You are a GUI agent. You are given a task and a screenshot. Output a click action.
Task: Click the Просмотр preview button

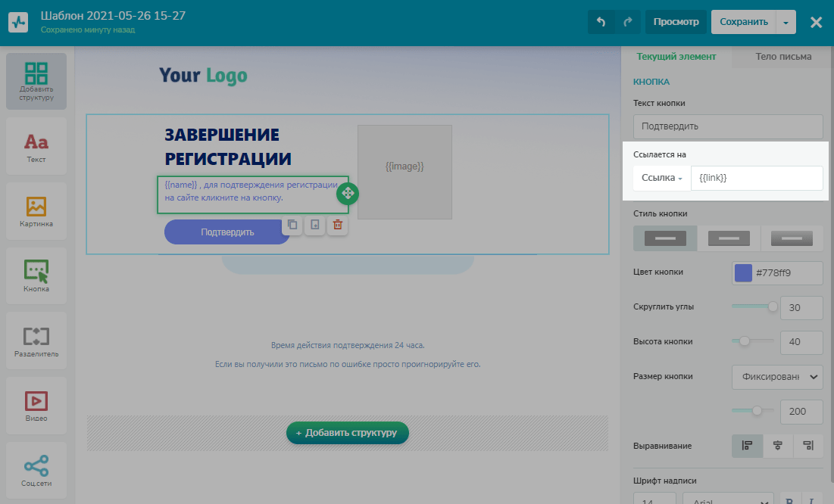[x=676, y=22]
